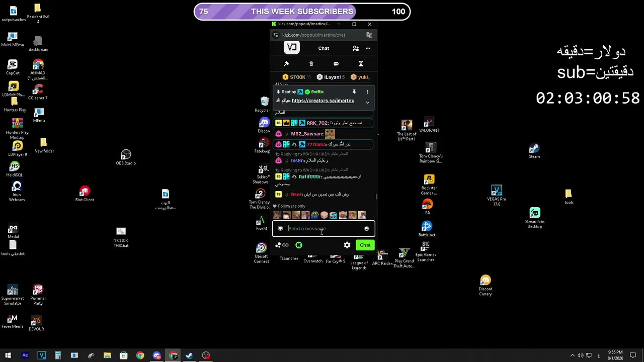Click the channel points infinity indicator
This screenshot has width=644, height=362.
coord(282,245)
